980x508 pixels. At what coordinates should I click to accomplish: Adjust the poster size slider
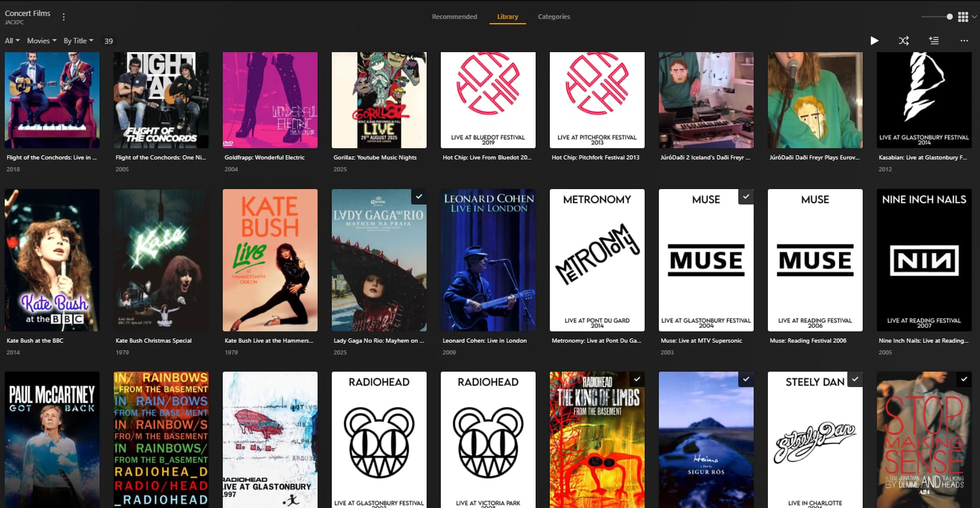click(x=949, y=17)
